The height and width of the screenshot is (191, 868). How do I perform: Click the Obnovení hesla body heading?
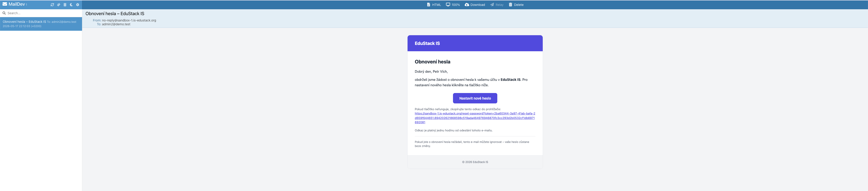(432, 62)
